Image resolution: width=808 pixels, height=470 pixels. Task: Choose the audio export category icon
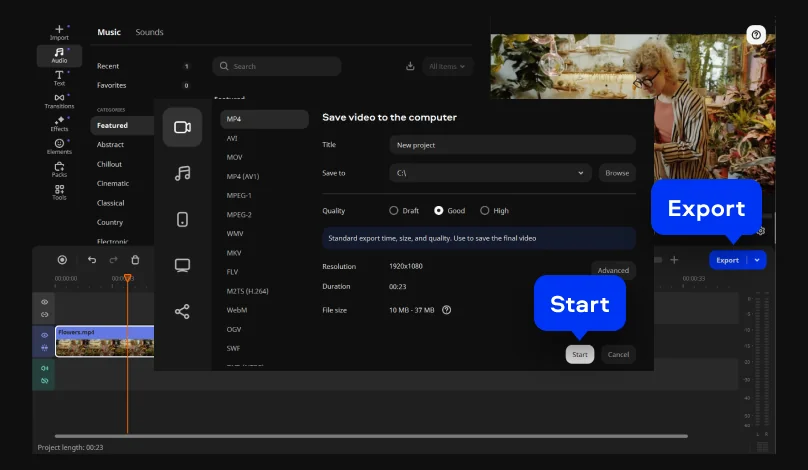tap(182, 173)
